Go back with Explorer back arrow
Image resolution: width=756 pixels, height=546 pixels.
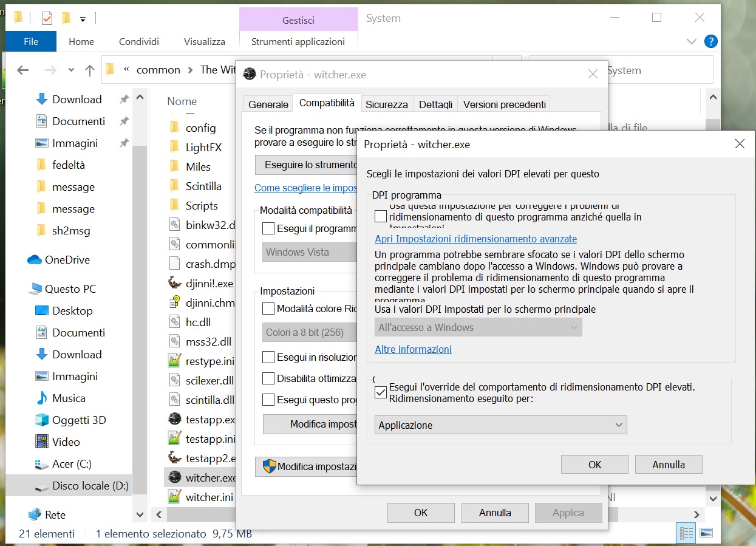pos(23,70)
